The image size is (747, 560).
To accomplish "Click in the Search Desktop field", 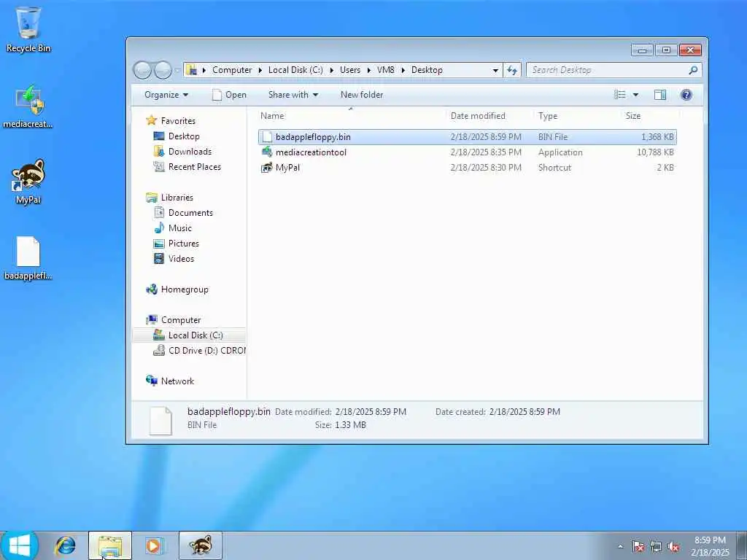I will 609,70.
